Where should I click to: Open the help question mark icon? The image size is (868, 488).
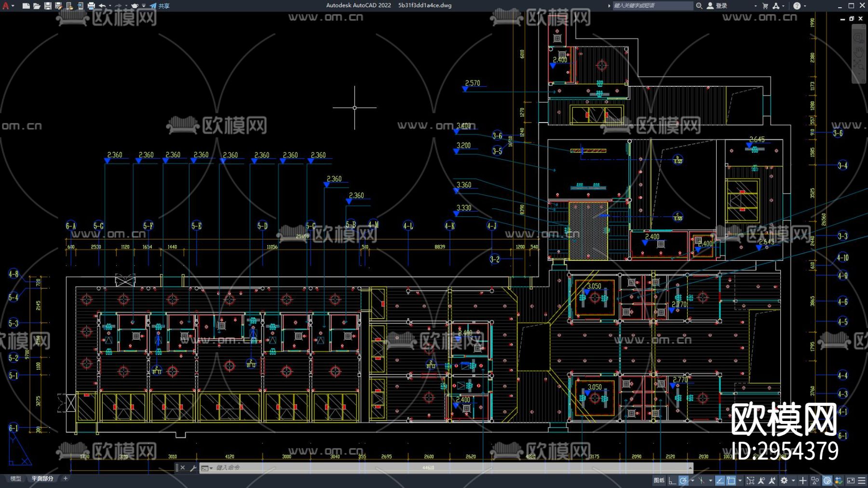click(797, 6)
